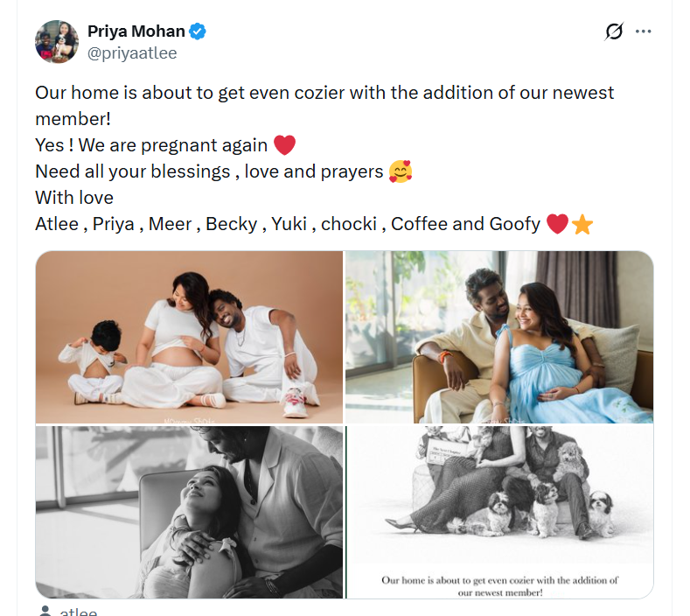
Task: Open the family photo in white outfits
Action: click(189, 337)
